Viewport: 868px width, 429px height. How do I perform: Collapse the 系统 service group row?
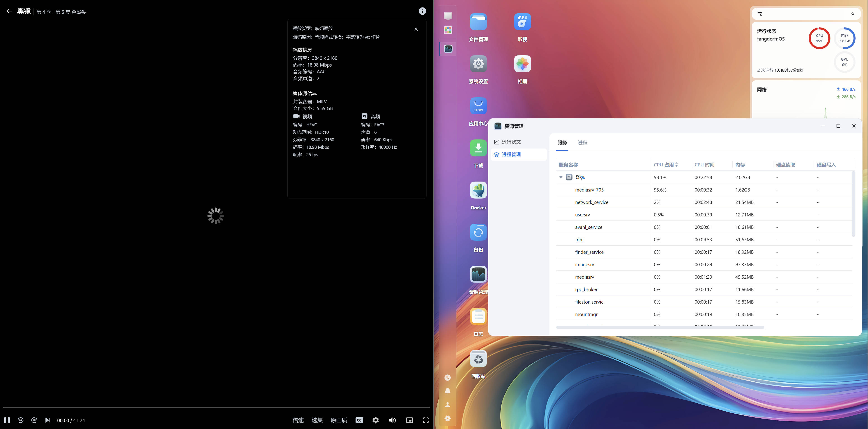pos(561,177)
